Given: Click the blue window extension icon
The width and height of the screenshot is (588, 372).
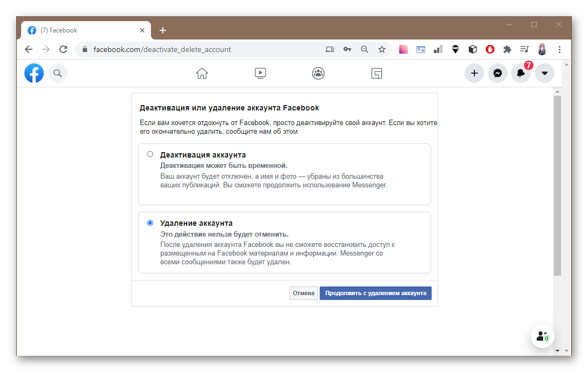Looking at the screenshot, I should coord(421,49).
